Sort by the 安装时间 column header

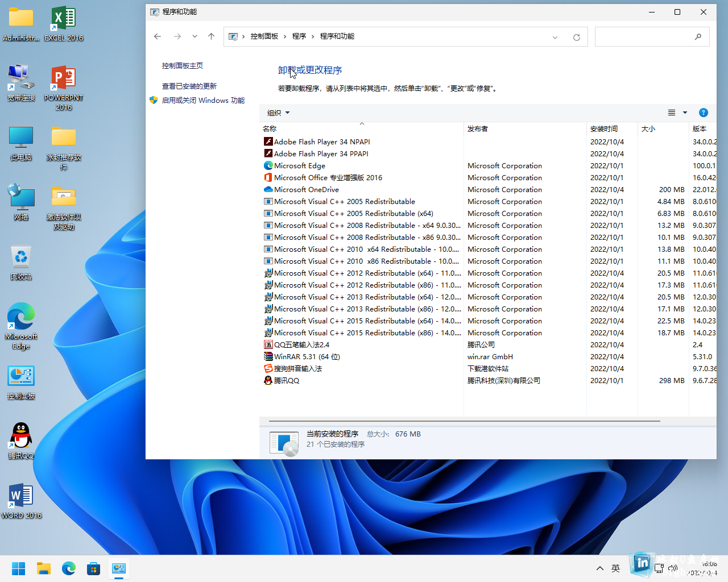pyautogui.click(x=613, y=128)
